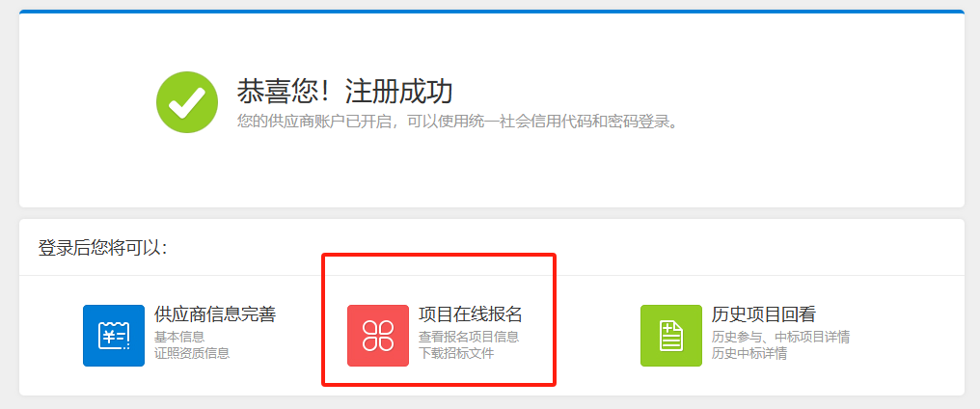Open the red 项目在线报名 clover icon
Viewport: 980px width, 409px height.
378,335
